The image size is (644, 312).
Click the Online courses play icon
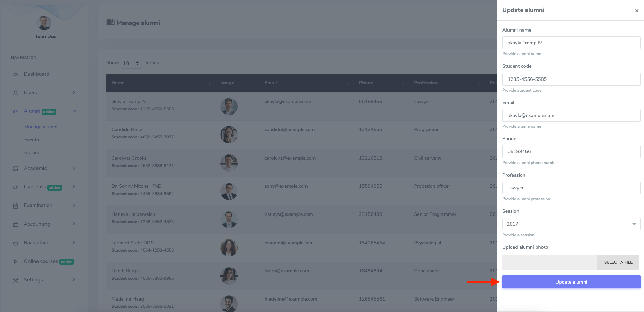tap(15, 262)
